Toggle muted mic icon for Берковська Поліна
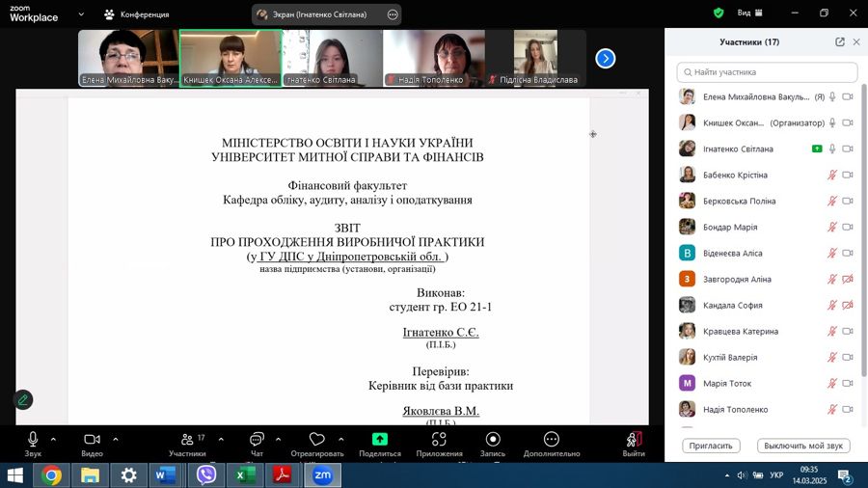 point(832,201)
